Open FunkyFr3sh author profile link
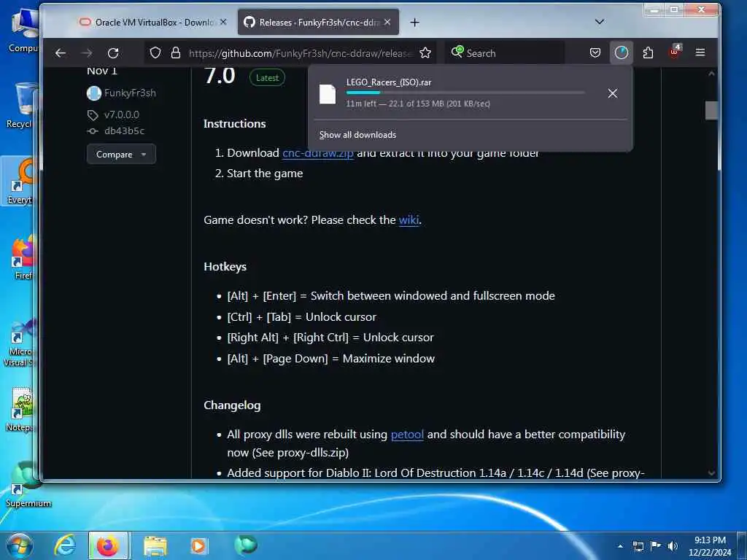 tap(130, 93)
